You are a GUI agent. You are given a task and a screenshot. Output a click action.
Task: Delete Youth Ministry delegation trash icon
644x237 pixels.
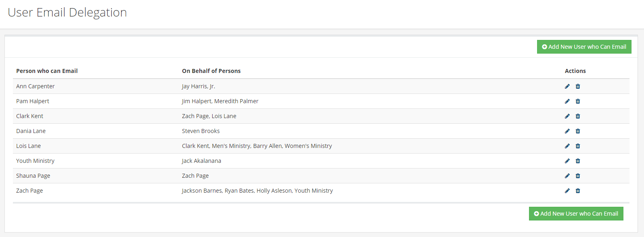(x=578, y=161)
